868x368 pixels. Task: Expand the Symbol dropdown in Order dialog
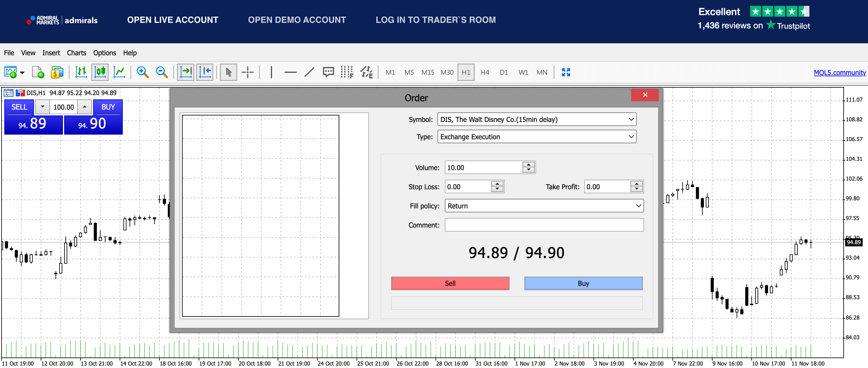[x=631, y=119]
